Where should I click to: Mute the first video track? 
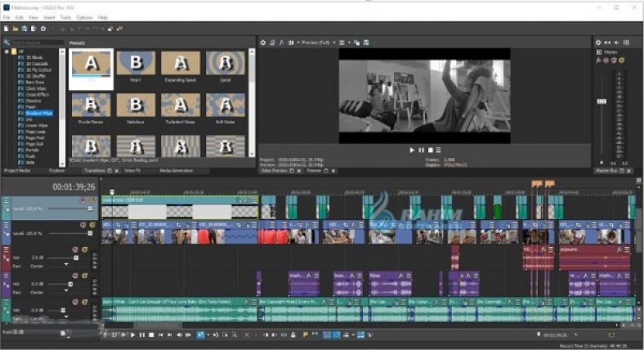(x=83, y=200)
